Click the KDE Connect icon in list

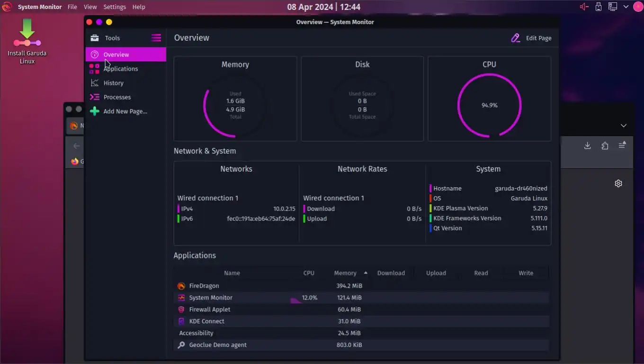[181, 321]
